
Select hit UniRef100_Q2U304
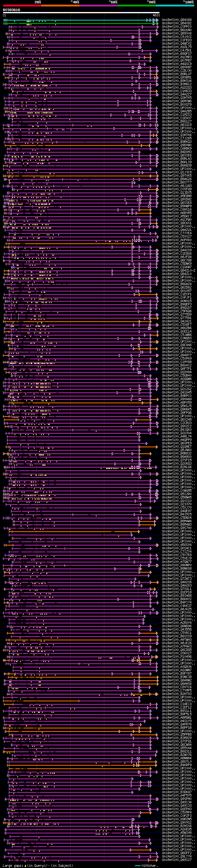(x=177, y=433)
